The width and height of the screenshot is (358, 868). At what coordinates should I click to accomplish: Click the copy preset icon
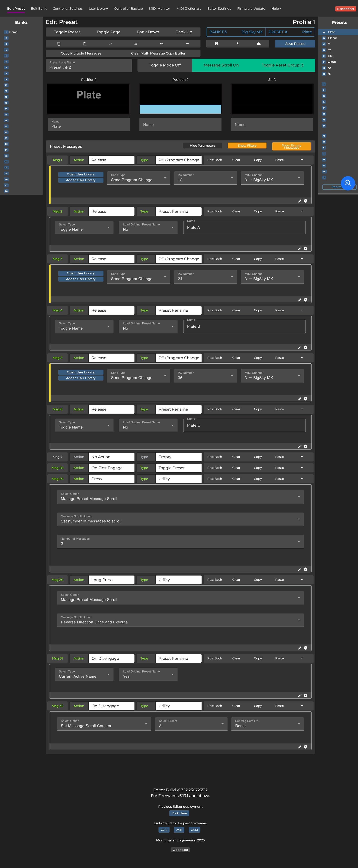[x=59, y=44]
